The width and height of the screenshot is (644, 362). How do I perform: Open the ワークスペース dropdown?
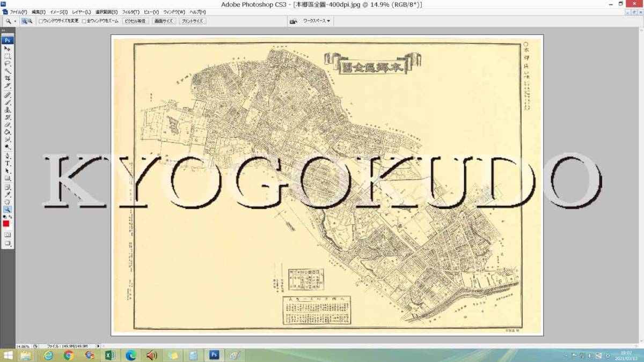[x=316, y=21]
